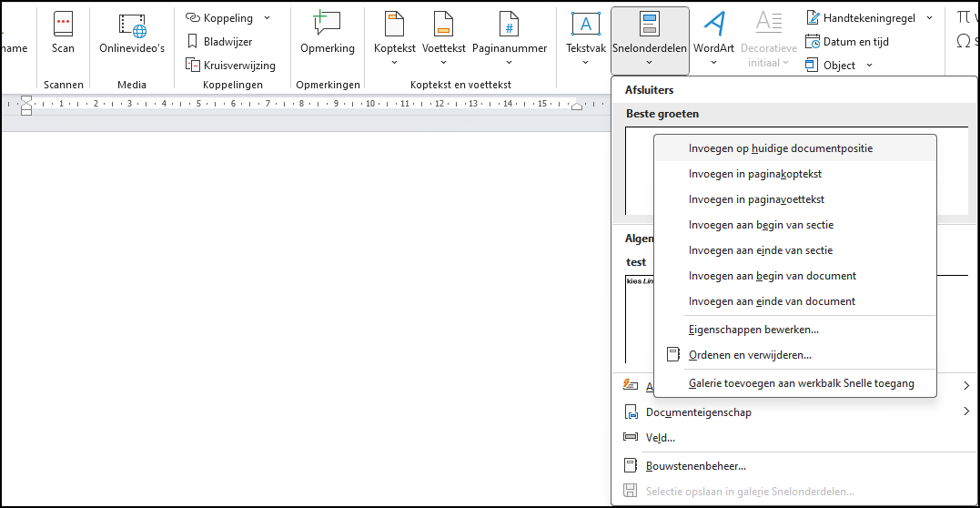Click the Documenteigenschap icon
980x508 pixels.
(631, 412)
